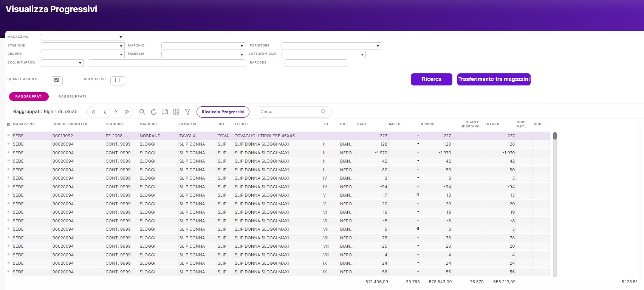Go to the previous row arrow
The height and width of the screenshot is (290, 644).
click(105, 112)
